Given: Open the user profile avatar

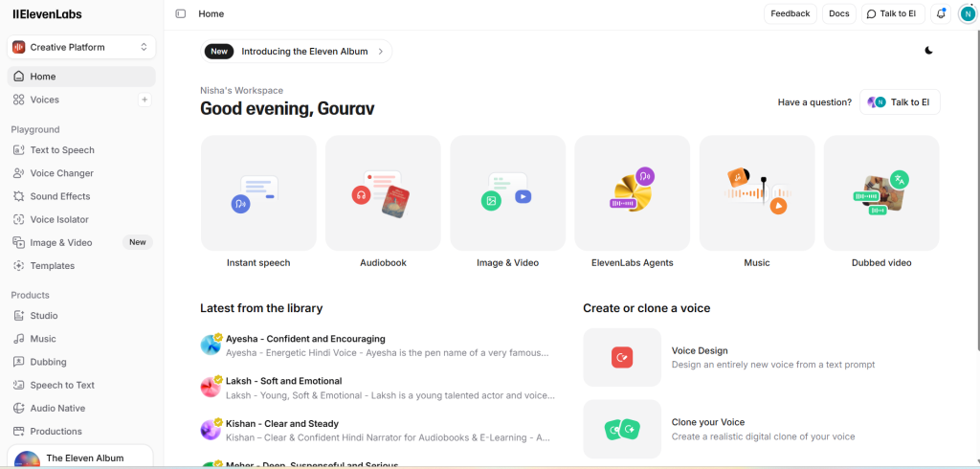Looking at the screenshot, I should [x=968, y=14].
